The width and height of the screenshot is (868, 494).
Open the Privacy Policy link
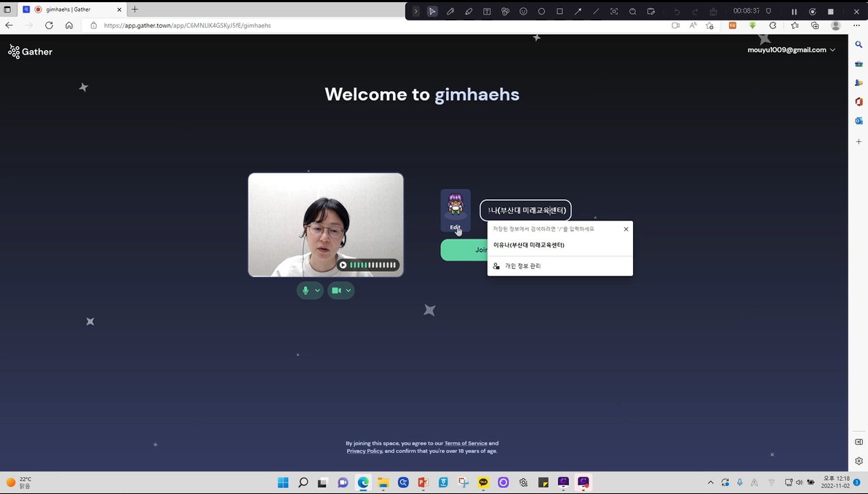tap(364, 450)
